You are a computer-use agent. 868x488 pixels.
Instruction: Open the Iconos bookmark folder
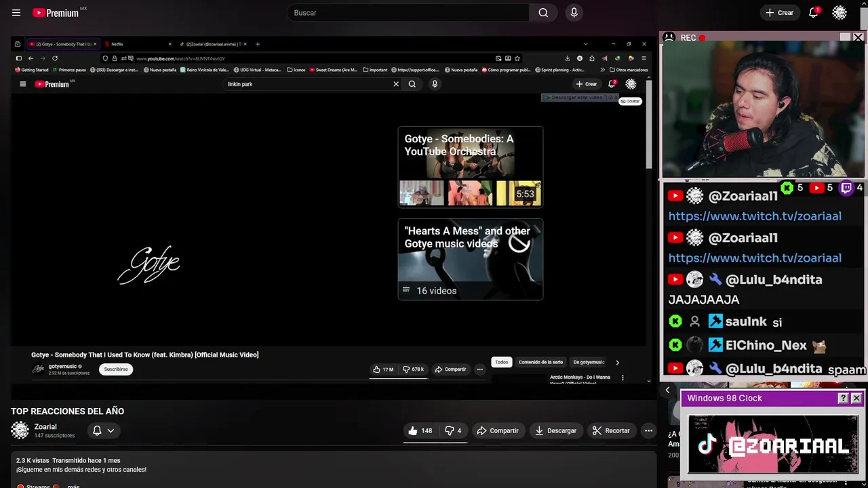coord(296,70)
